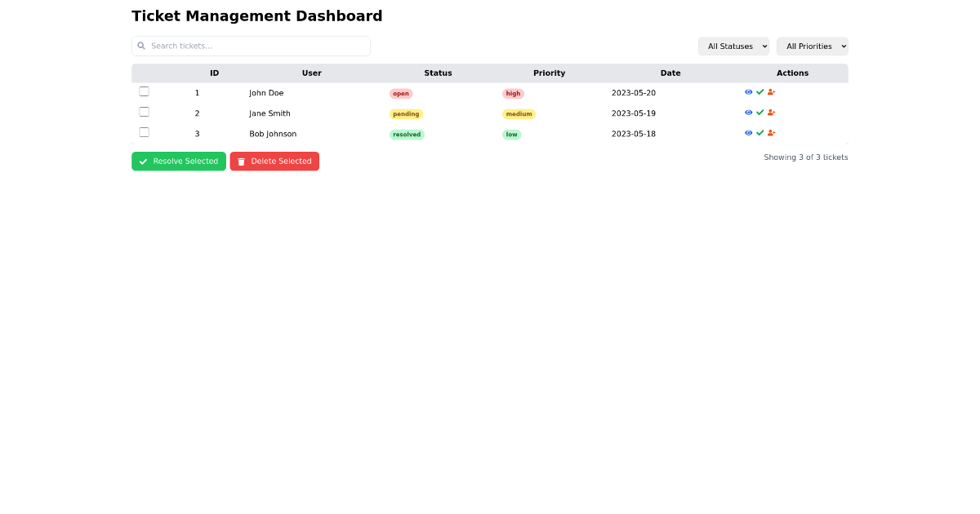
Task: Click the Delete Selected button
Action: click(274, 161)
